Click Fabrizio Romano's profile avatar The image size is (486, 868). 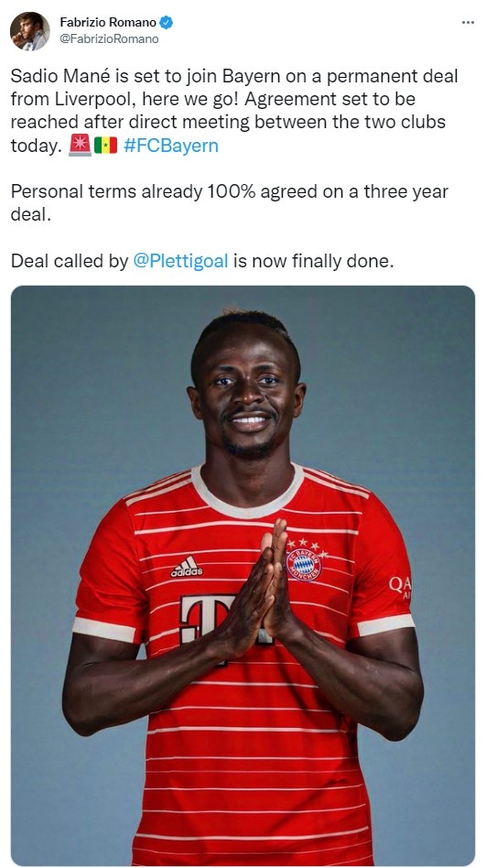click(x=30, y=31)
